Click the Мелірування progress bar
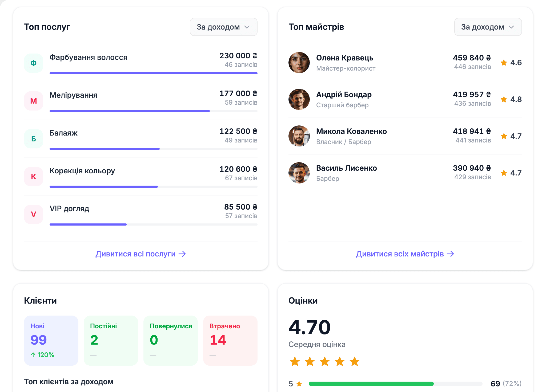This screenshot has height=392, width=546. point(154,111)
